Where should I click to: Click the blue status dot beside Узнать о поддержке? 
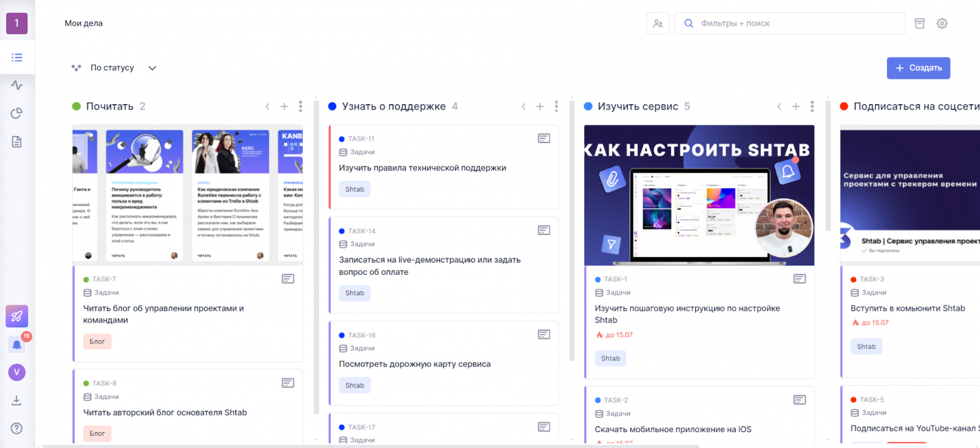333,106
